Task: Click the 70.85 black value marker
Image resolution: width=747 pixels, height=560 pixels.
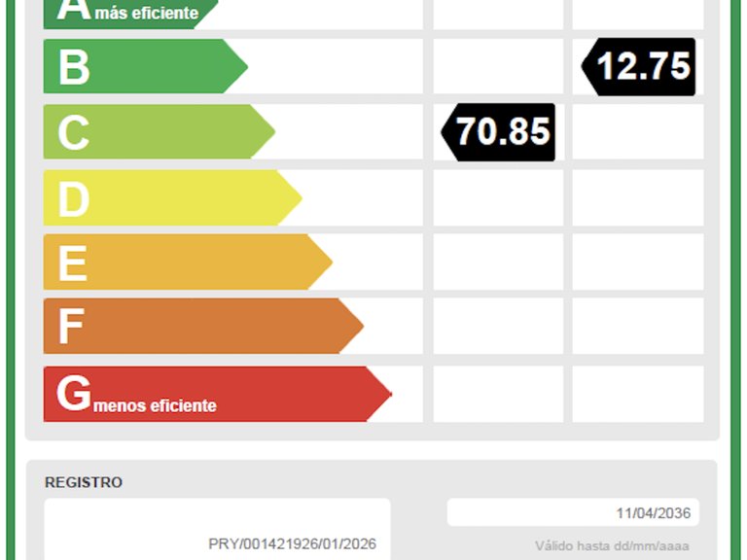Action: pos(498,132)
